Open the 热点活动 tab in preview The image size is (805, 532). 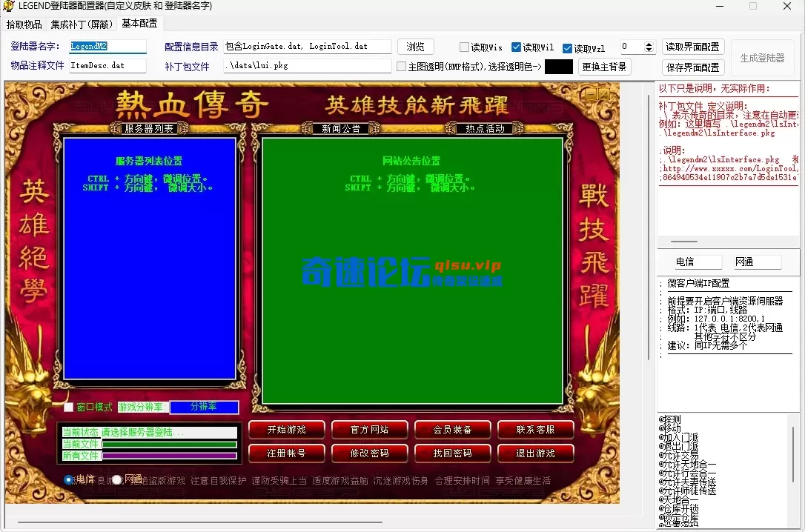point(485,128)
